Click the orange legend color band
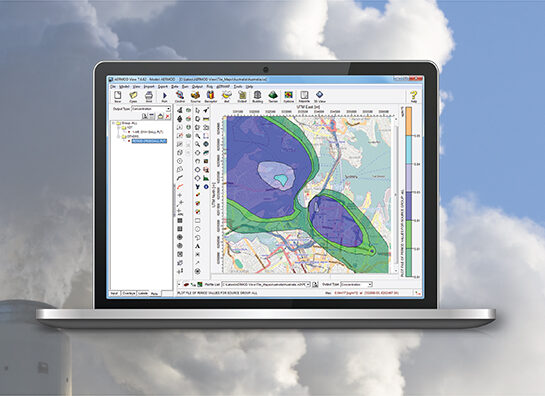Viewport: 545px width, 396px height. 409,121
